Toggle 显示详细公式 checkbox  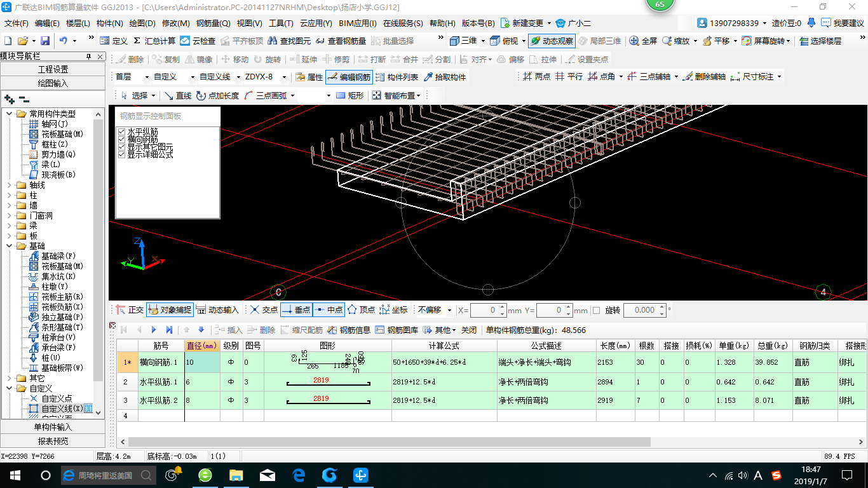pyautogui.click(x=121, y=154)
